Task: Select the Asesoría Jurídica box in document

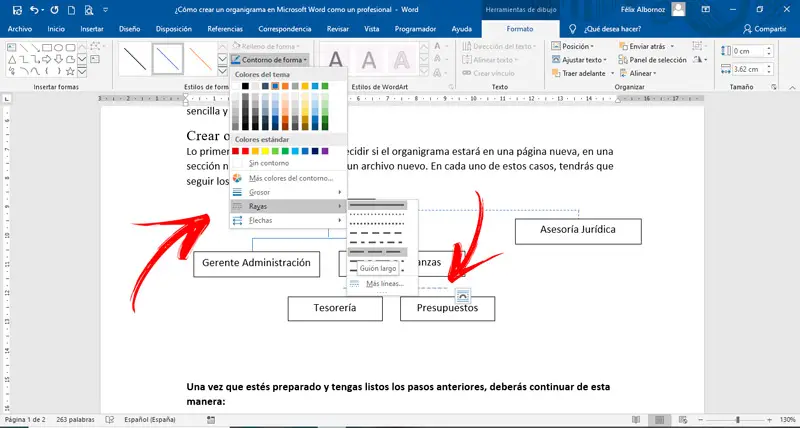Action: 578,232
